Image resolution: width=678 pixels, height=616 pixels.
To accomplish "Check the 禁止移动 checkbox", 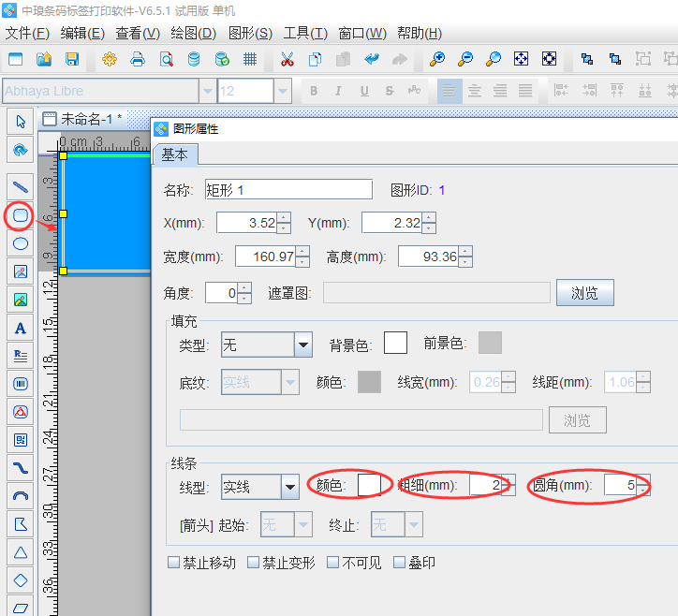I will [174, 563].
